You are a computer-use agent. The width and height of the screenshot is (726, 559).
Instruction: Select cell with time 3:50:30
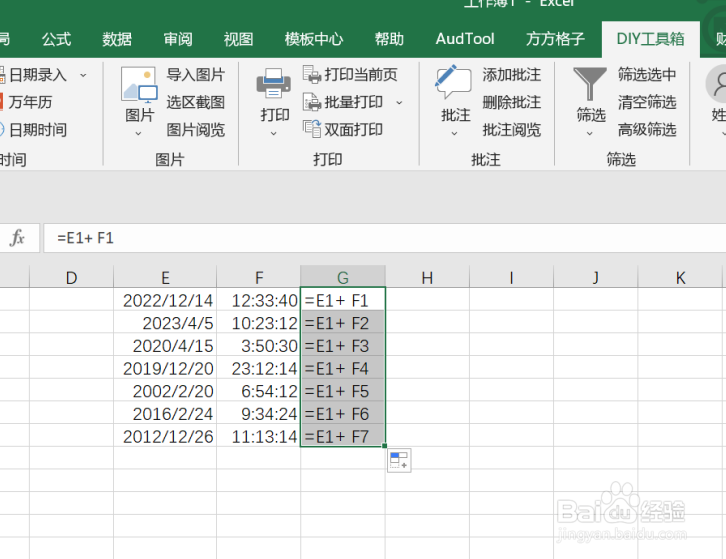click(258, 345)
